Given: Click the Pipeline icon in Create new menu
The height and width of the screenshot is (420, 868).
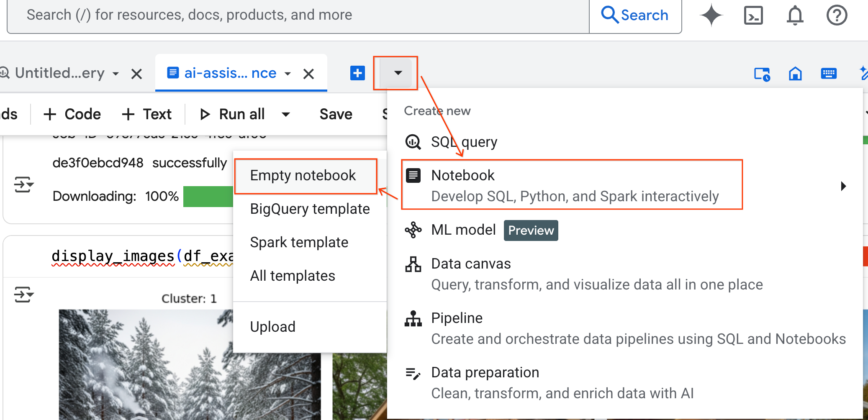Looking at the screenshot, I should [x=413, y=319].
